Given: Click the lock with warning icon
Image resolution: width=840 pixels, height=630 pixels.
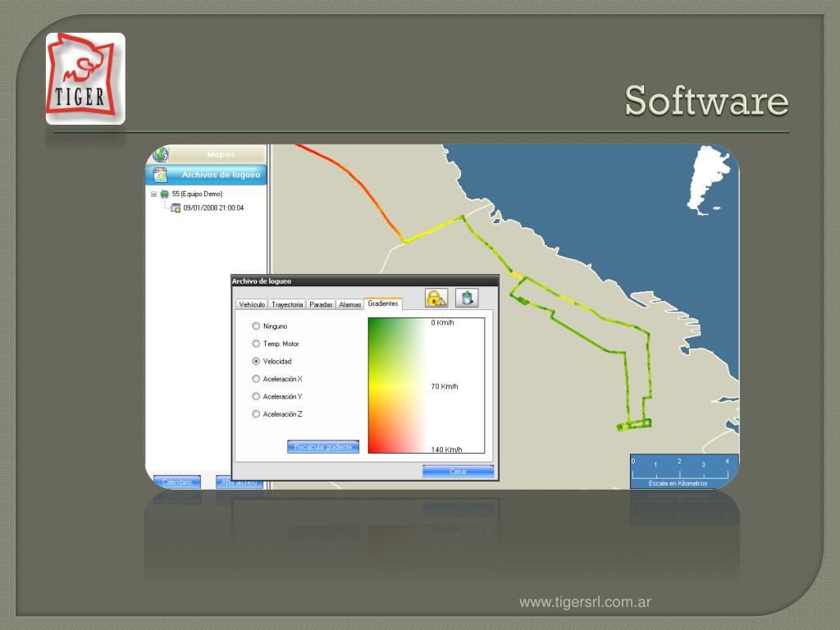Looking at the screenshot, I should point(436,298).
